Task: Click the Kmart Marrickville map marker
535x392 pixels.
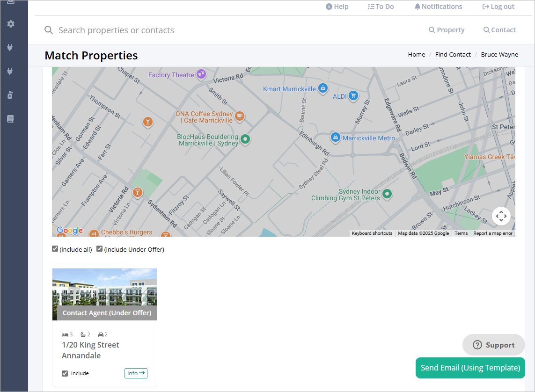Action: pos(323,88)
